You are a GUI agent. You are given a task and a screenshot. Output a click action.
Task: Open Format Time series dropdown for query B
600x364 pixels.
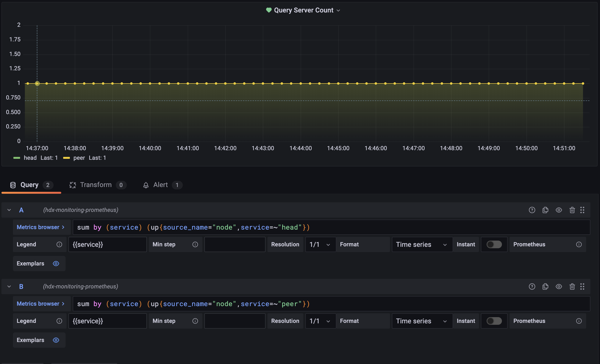click(x=422, y=321)
